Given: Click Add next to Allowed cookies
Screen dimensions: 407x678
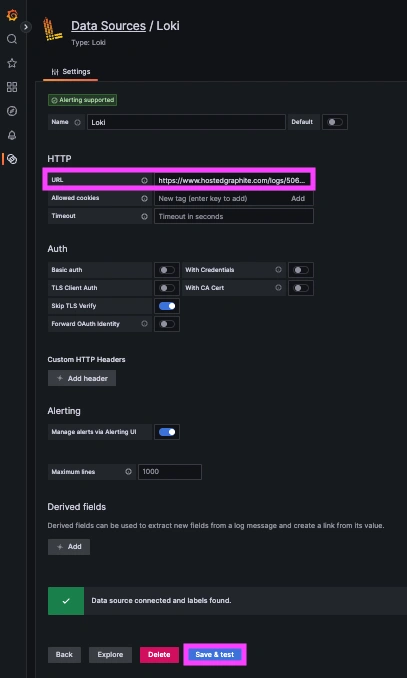Looking at the screenshot, I should click(298, 198).
